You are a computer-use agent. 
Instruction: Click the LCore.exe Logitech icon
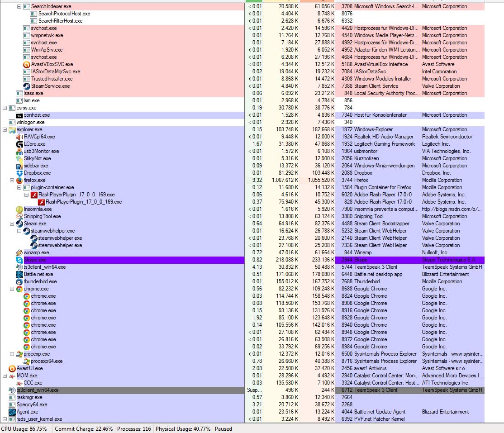[x=19, y=144]
